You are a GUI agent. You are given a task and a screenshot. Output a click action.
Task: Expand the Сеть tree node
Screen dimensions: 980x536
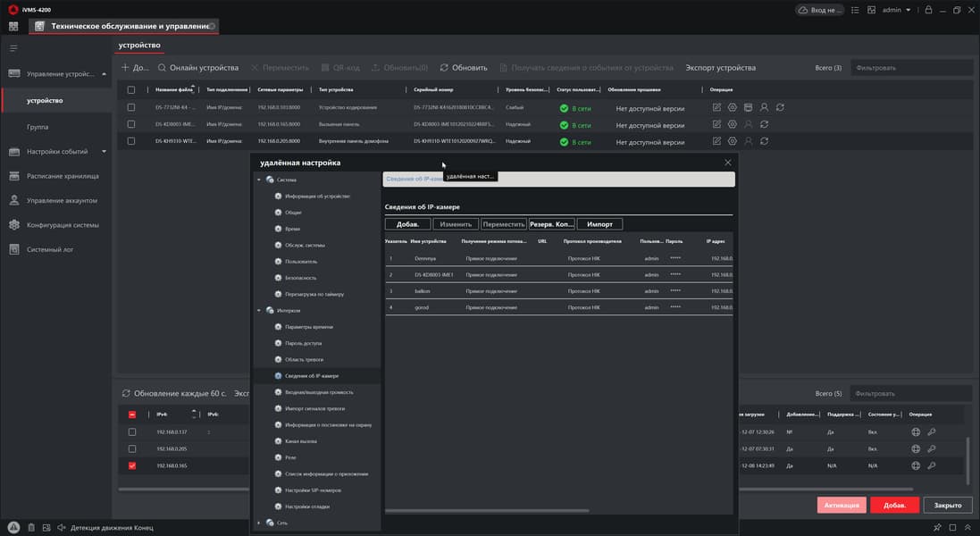(x=259, y=523)
